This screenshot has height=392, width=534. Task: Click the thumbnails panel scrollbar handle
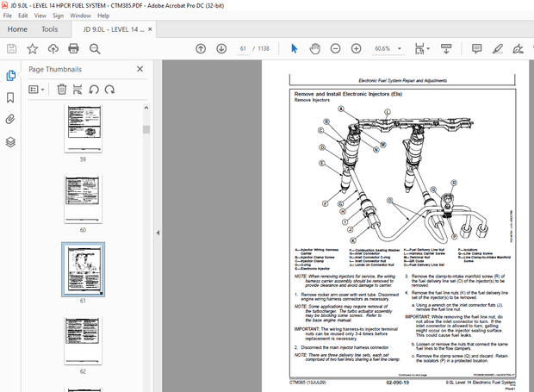pos(146,129)
